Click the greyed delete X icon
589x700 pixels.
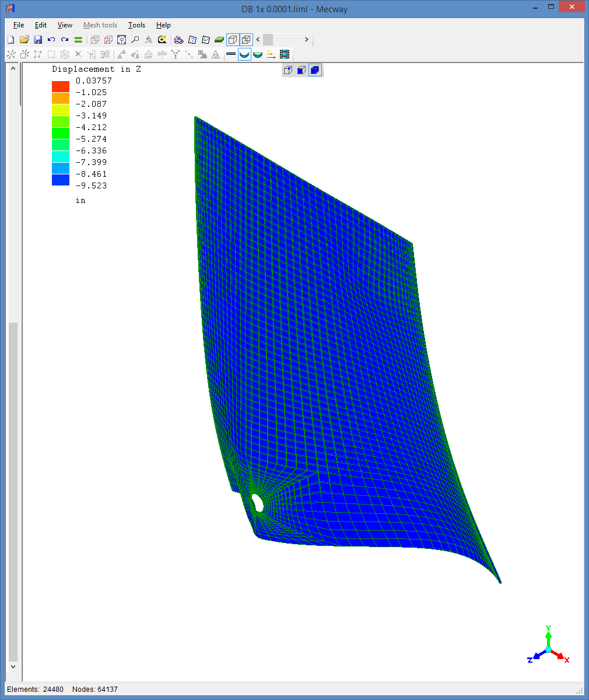click(78, 54)
